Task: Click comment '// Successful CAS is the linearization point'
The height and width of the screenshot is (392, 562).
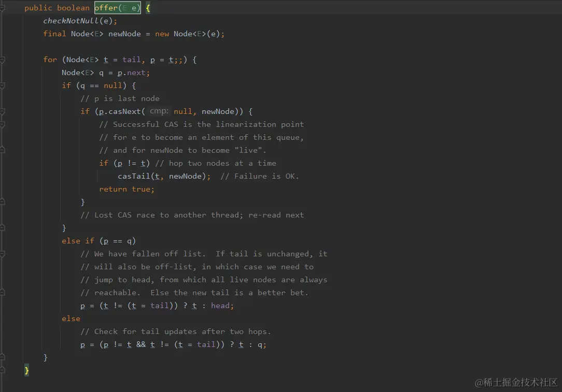Action: pos(202,124)
